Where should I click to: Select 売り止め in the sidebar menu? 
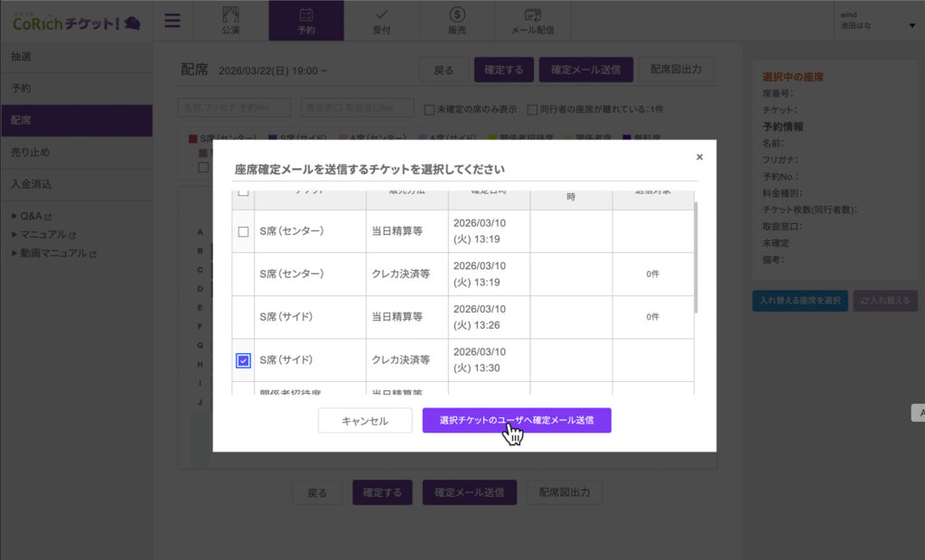pyautogui.click(x=31, y=152)
